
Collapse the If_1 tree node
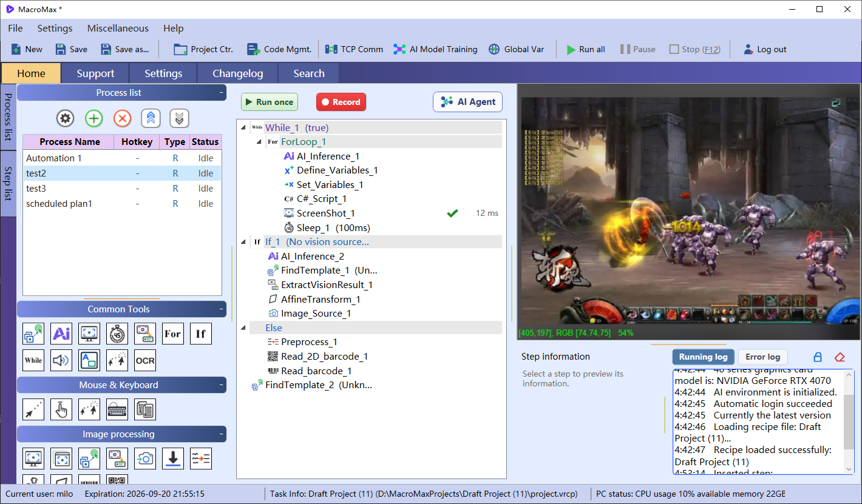coord(243,242)
